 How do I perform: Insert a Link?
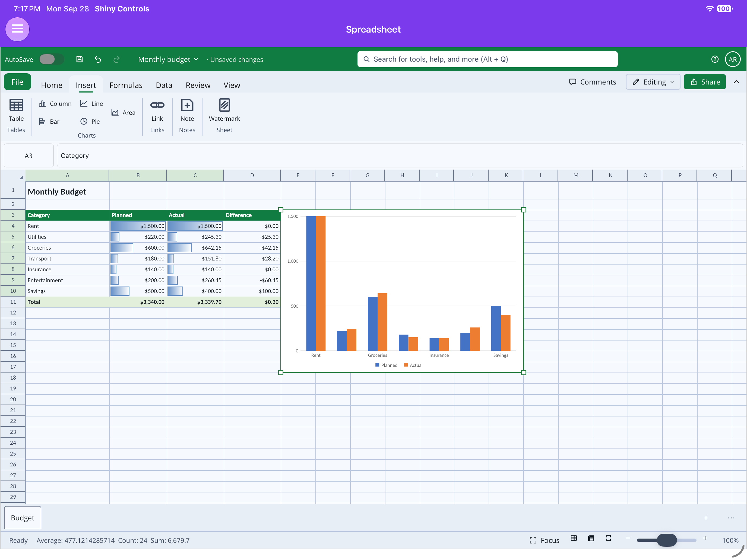pyautogui.click(x=157, y=110)
